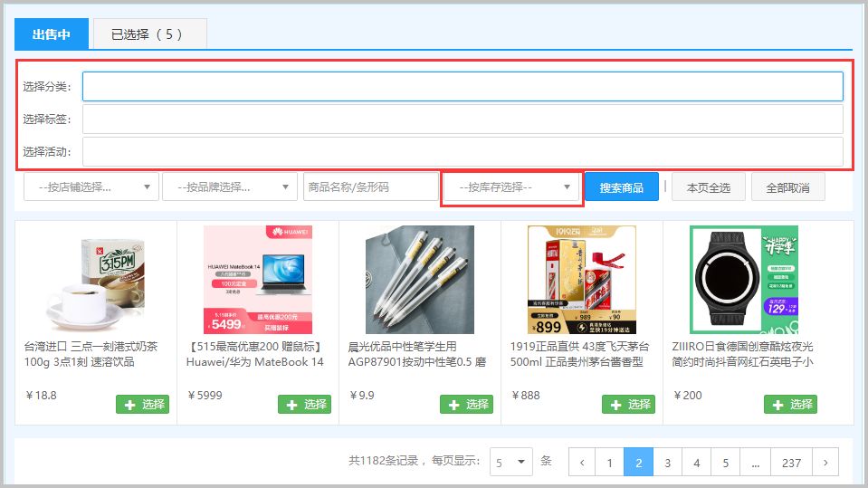Screen dimensions: 868x488
Task: Focus the 商品名称/条形码 search box
Action: point(371,187)
